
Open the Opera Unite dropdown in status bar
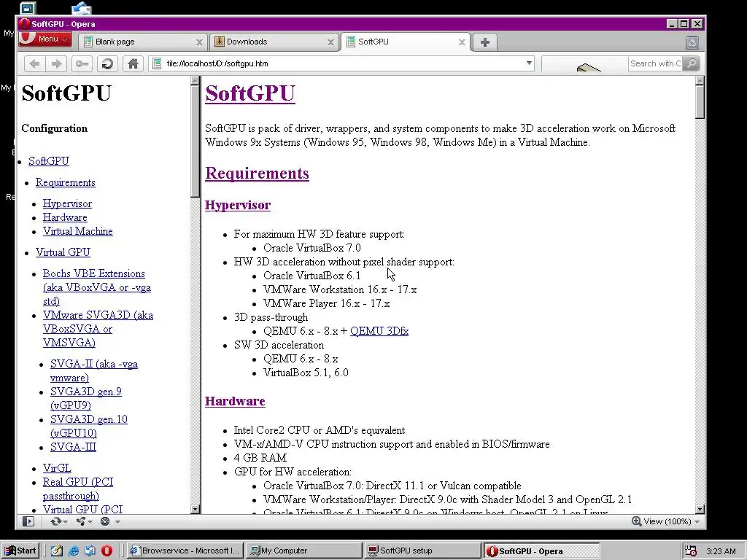(84, 521)
